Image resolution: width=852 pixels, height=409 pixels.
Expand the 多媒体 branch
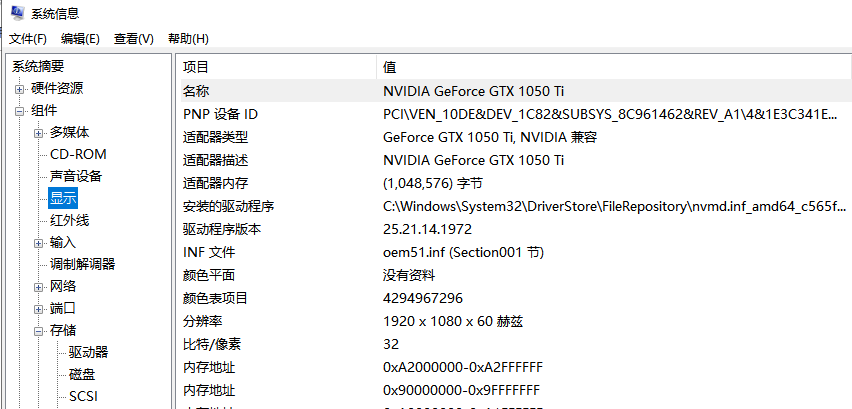coord(38,133)
